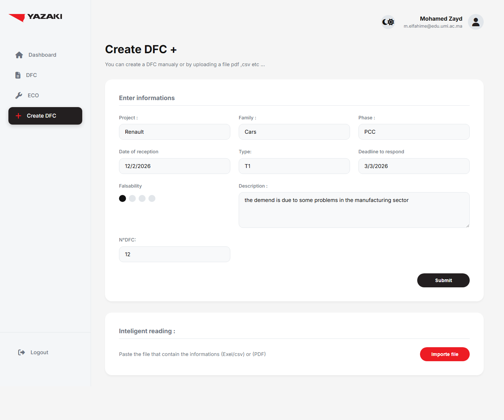
Task: Click the Family : label
Action: [247, 118]
